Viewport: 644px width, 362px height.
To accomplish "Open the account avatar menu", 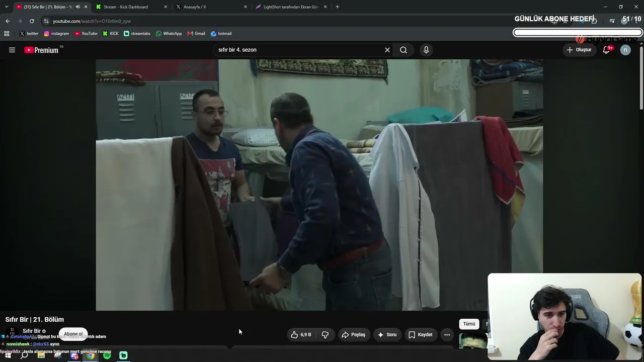I will pos(625,50).
